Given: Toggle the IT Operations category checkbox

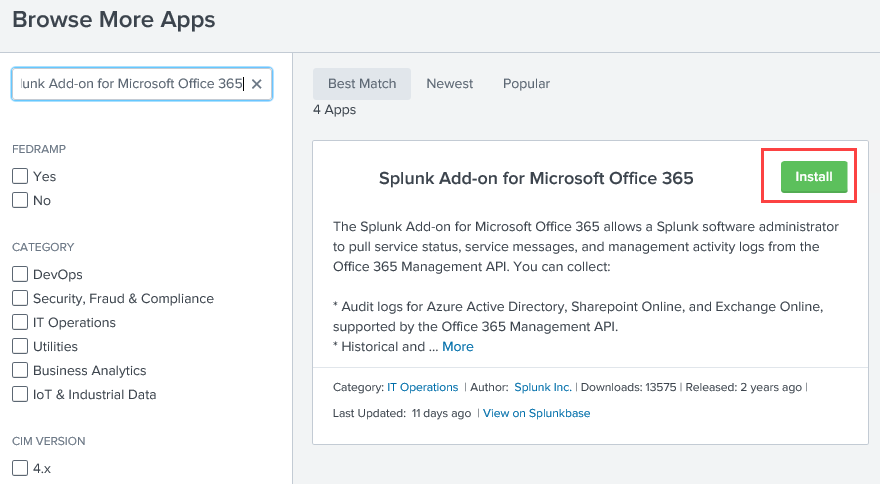Looking at the screenshot, I should 20,322.
